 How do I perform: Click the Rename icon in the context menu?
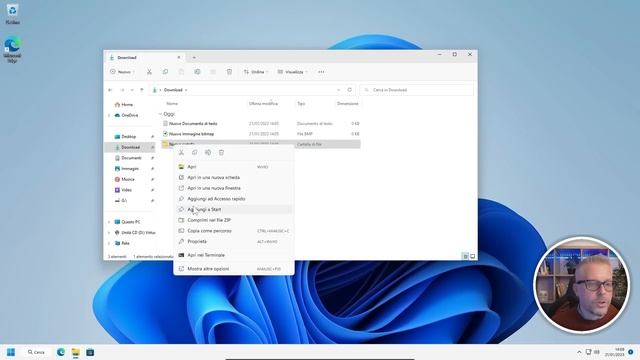pyautogui.click(x=208, y=152)
